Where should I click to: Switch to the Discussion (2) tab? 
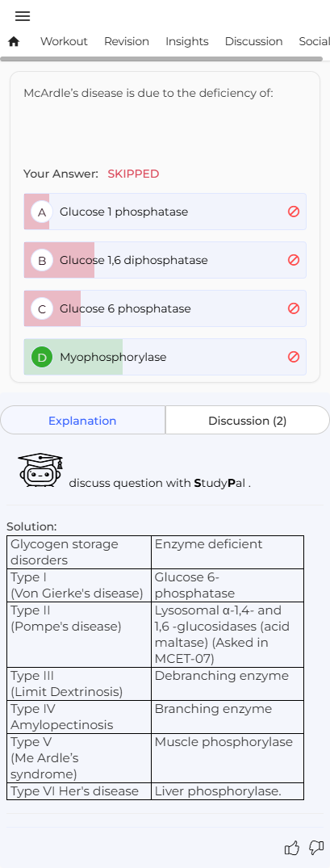(247, 420)
